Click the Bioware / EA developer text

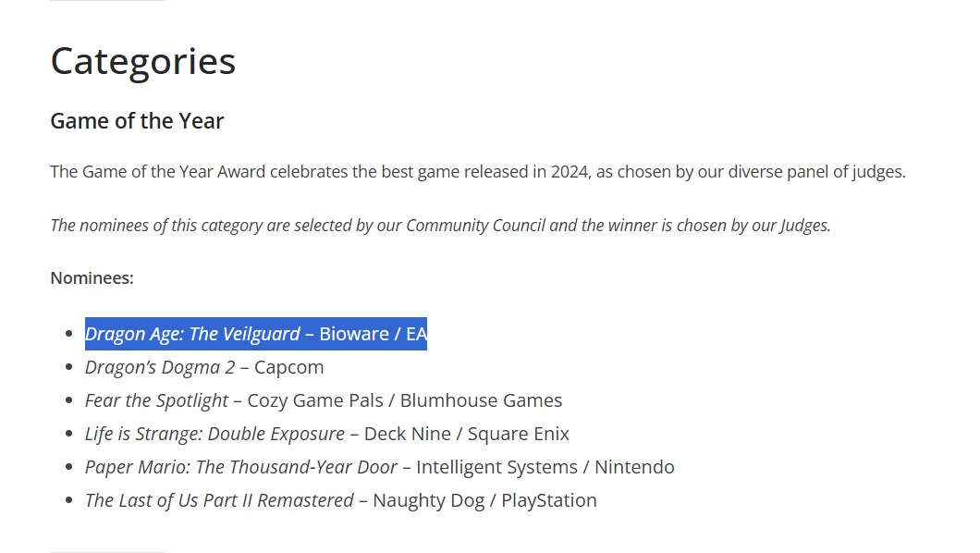[x=374, y=334]
